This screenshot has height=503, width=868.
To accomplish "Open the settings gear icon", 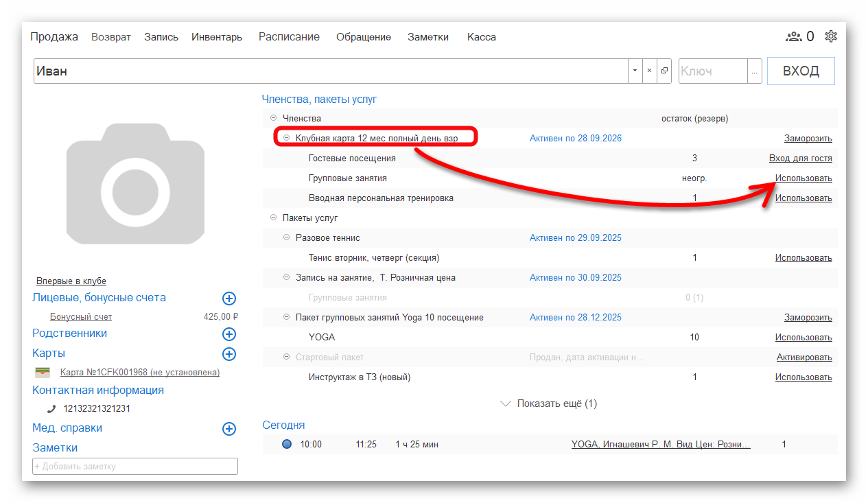I will (x=831, y=36).
